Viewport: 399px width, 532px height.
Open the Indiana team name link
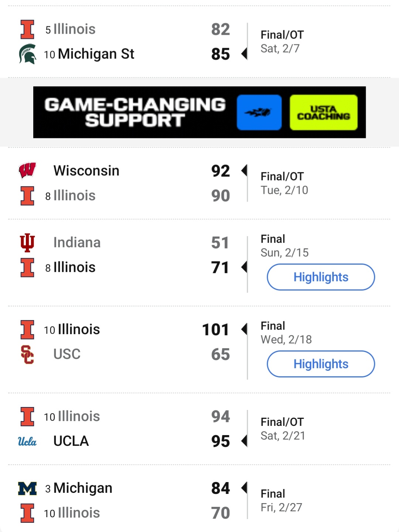(77, 243)
